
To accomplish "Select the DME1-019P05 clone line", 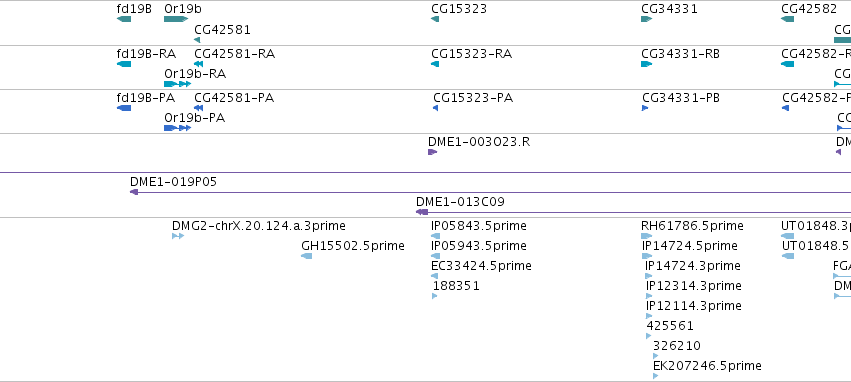I will click(x=491, y=192).
